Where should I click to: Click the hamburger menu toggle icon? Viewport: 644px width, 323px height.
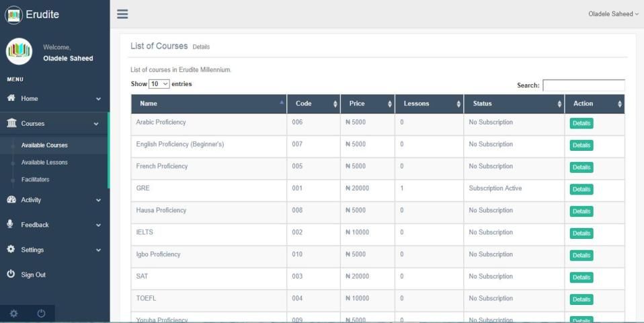pos(122,14)
